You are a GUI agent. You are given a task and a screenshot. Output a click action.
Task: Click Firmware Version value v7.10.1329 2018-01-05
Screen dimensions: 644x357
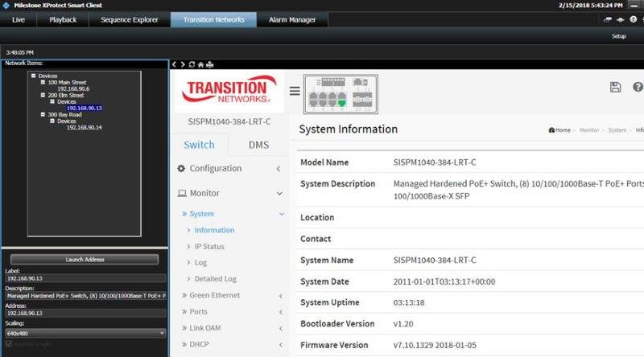[x=435, y=345]
